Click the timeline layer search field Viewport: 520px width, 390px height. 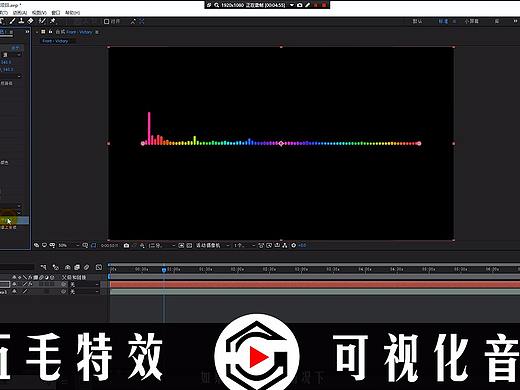point(17,267)
